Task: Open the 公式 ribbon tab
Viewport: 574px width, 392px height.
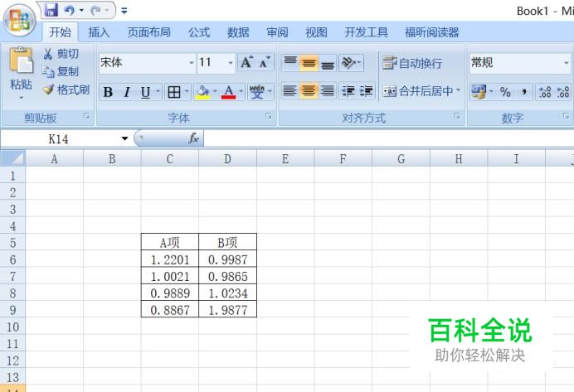Action: [x=199, y=32]
